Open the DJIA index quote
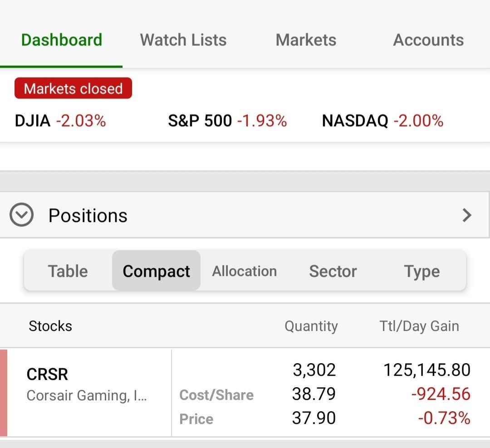490x448 pixels. coord(60,121)
